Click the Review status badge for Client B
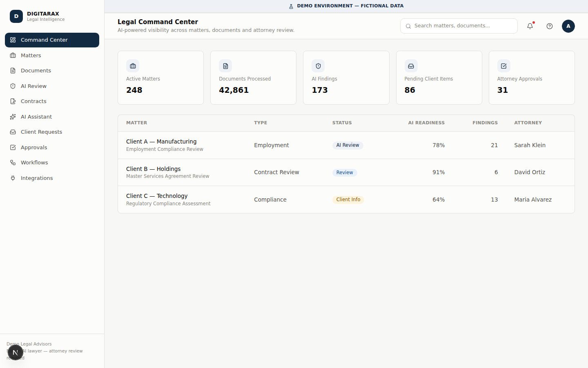The height and width of the screenshot is (368, 588). [x=345, y=173]
